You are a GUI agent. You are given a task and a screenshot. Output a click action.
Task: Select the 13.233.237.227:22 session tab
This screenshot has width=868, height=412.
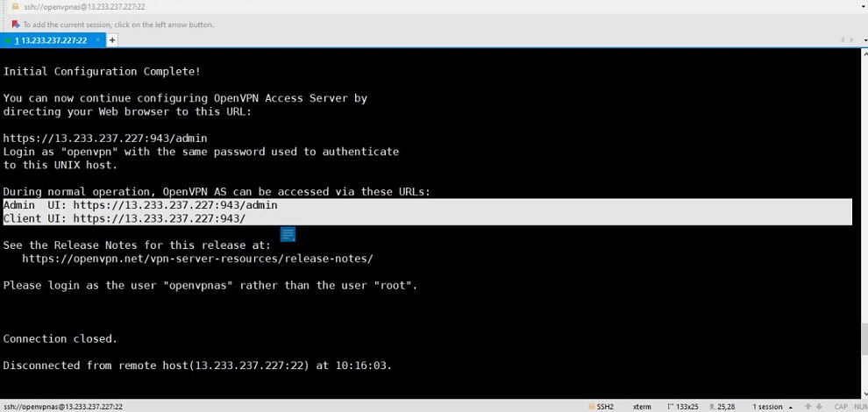53,40
